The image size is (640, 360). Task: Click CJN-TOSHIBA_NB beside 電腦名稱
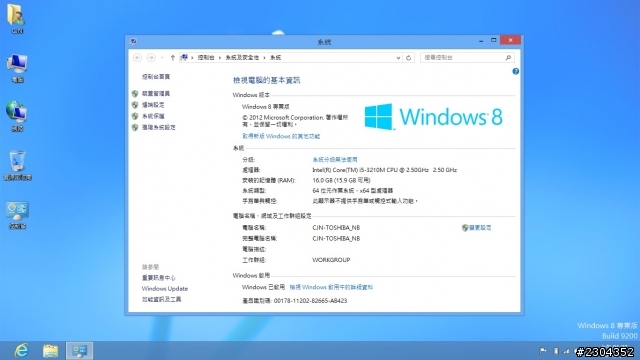click(336, 228)
